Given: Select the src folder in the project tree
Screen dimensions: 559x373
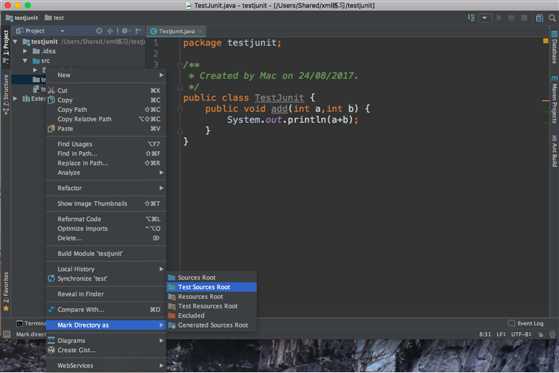Looking at the screenshot, I should (41, 61).
